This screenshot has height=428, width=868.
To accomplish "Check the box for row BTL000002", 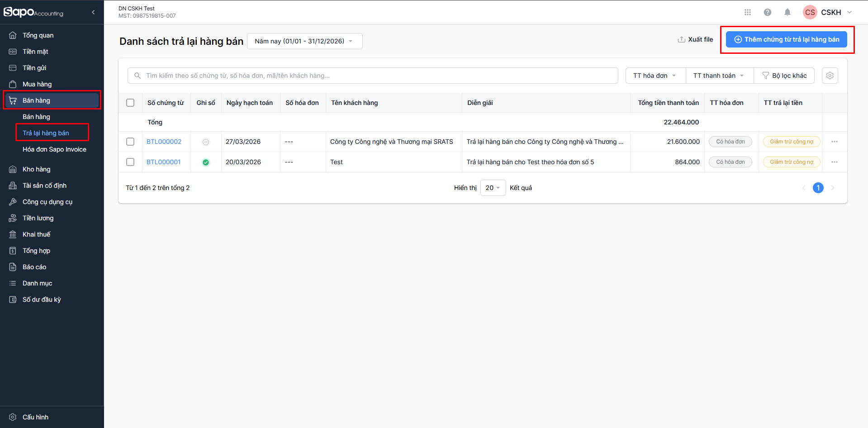I will pyautogui.click(x=130, y=142).
